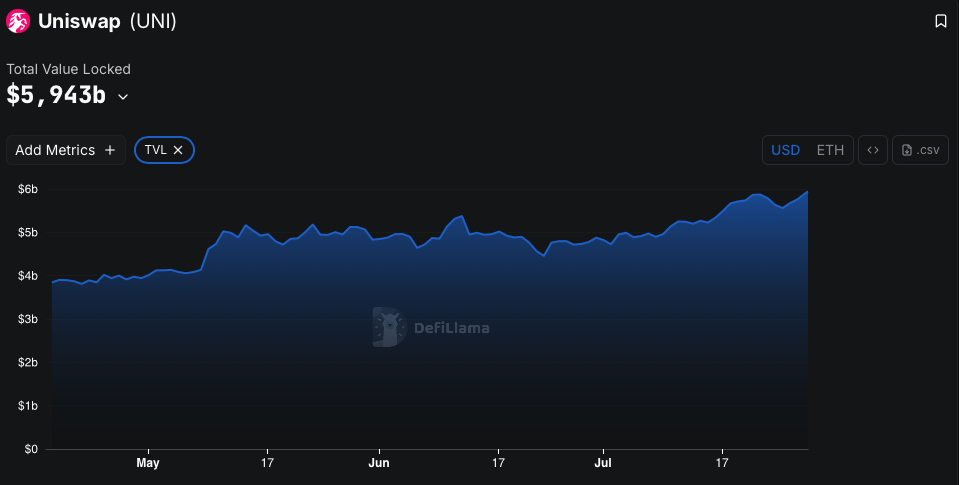This screenshot has height=485, width=959.
Task: Click the $6b y-axis label
Action: [28, 190]
